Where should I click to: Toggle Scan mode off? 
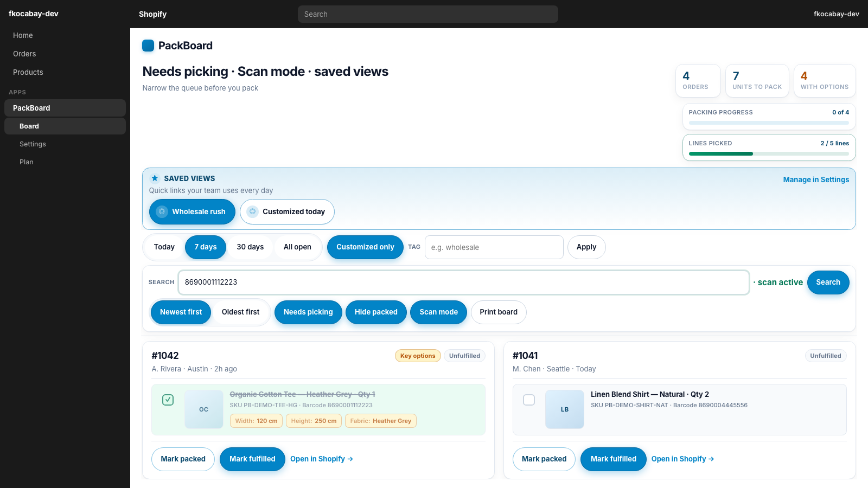coord(438,312)
